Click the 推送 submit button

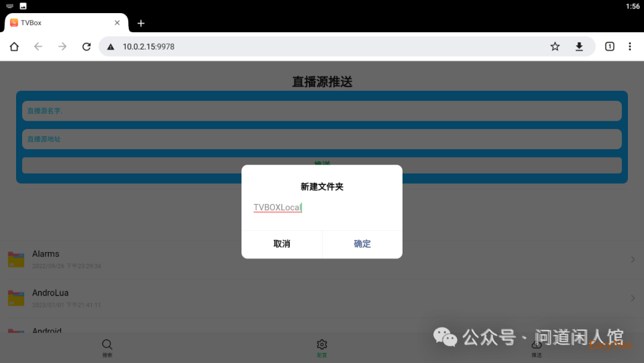(x=321, y=165)
